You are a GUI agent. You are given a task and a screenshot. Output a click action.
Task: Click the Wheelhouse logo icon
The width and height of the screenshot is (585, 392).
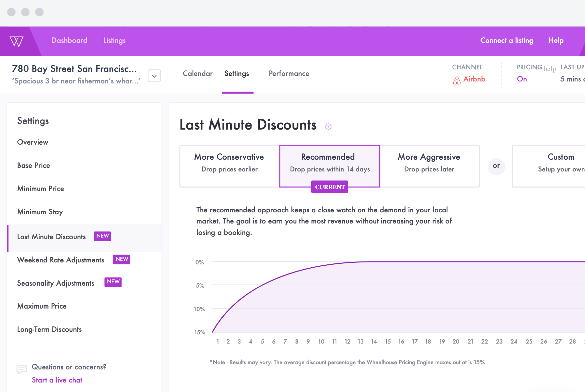(x=16, y=42)
